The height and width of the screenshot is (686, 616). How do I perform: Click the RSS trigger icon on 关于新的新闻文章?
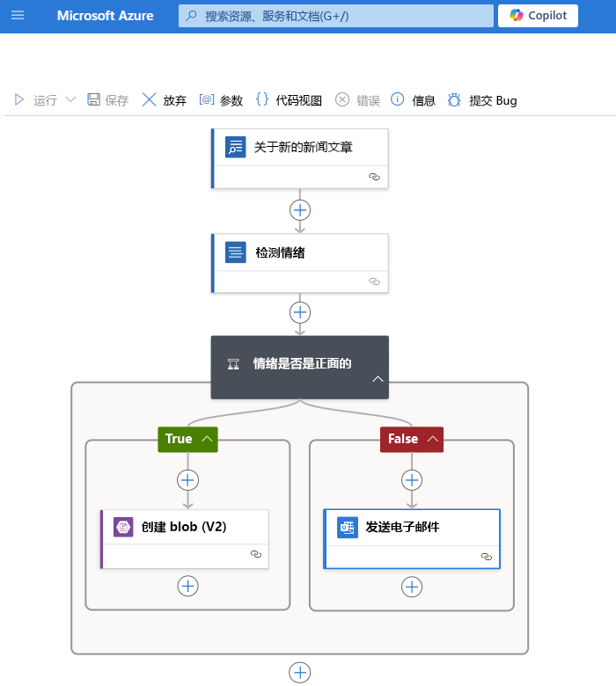(236, 147)
